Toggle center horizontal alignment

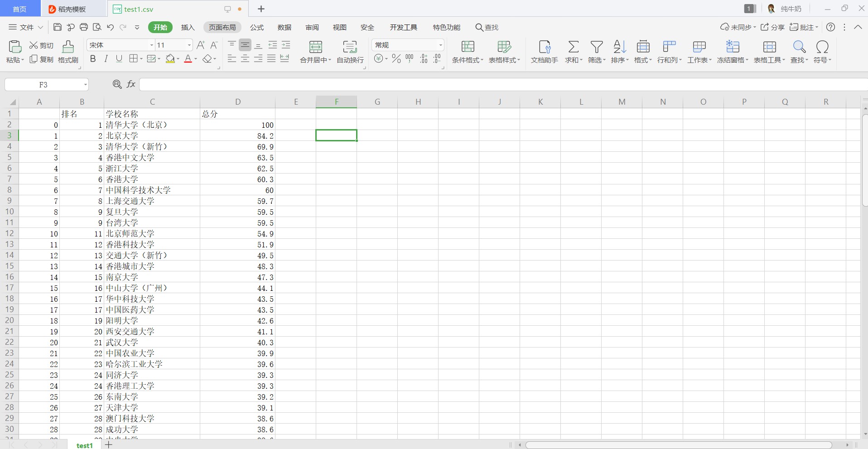point(245,59)
